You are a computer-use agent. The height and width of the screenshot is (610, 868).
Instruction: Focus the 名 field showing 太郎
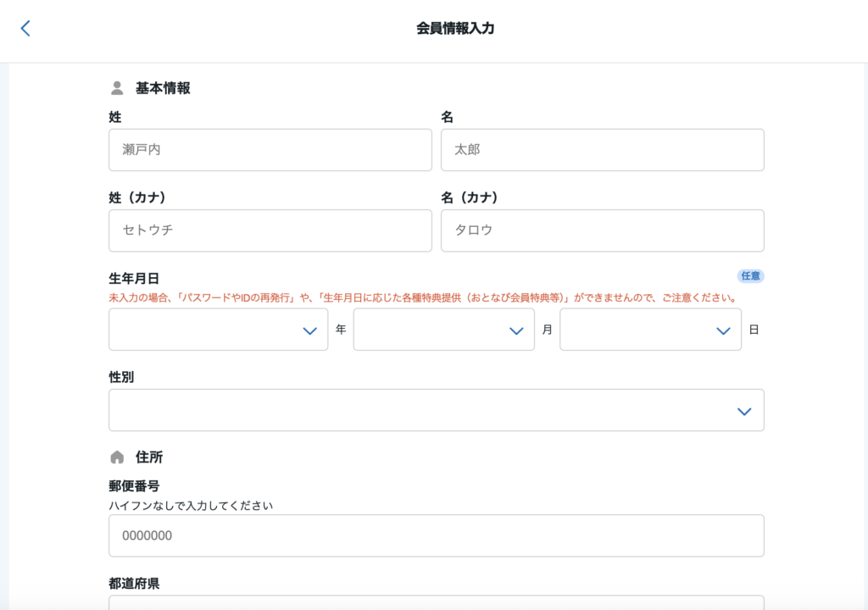point(602,150)
